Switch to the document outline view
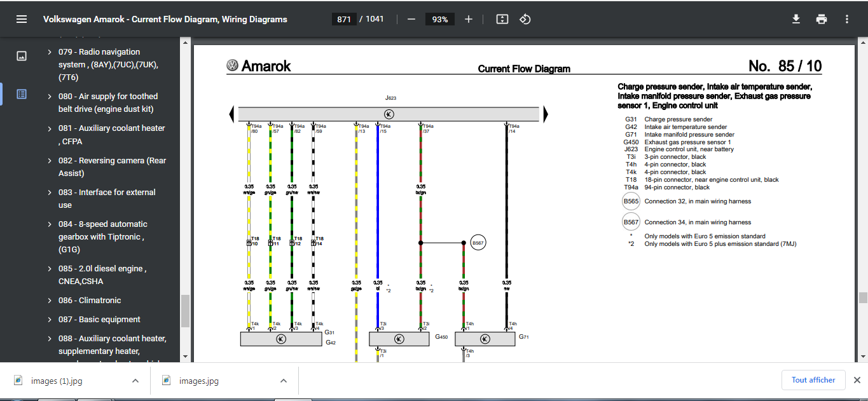The image size is (868, 401). coord(22,94)
